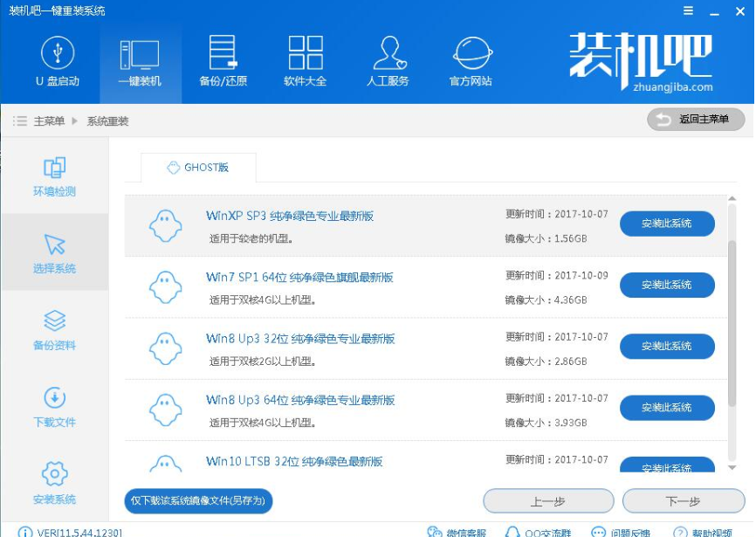Go to 安装系统 step in the sidebar
Screen dimensions: 756x537
pyautogui.click(x=54, y=484)
